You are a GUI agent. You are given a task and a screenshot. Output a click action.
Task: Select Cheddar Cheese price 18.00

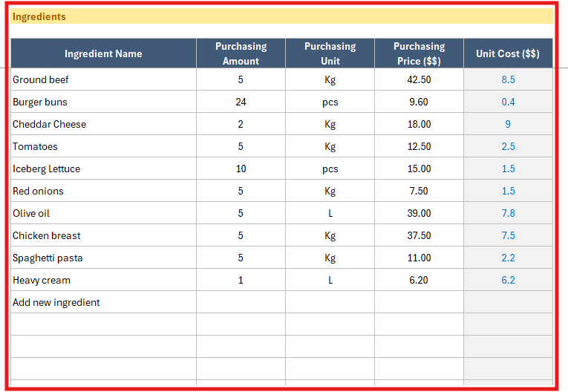[419, 124]
